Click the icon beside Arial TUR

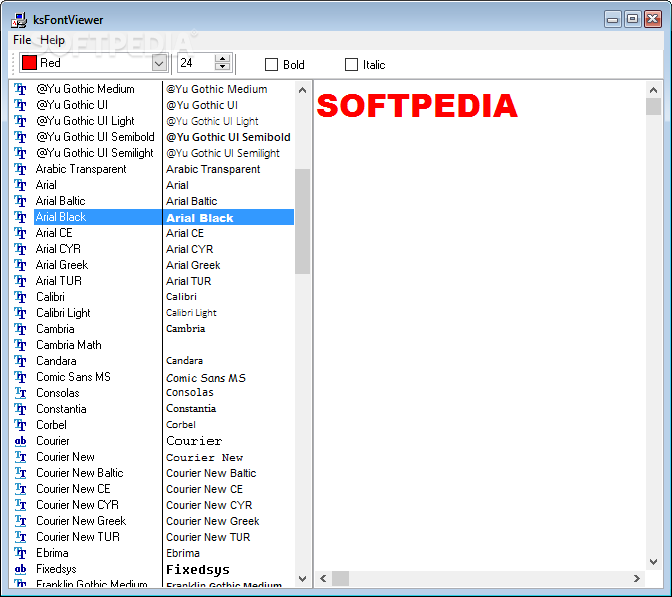(20, 281)
